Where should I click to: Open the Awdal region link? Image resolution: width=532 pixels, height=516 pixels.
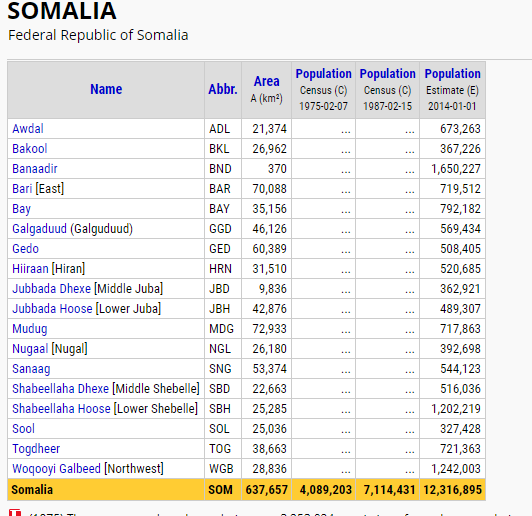(28, 129)
